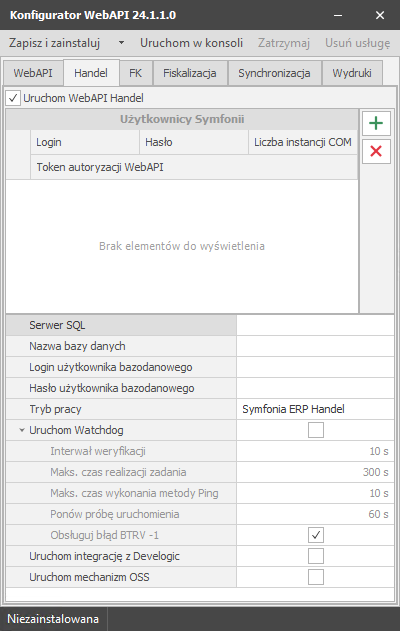Image resolution: width=400 pixels, height=631 pixels.
Task: Go to the Wydruki tab
Action: (352, 73)
